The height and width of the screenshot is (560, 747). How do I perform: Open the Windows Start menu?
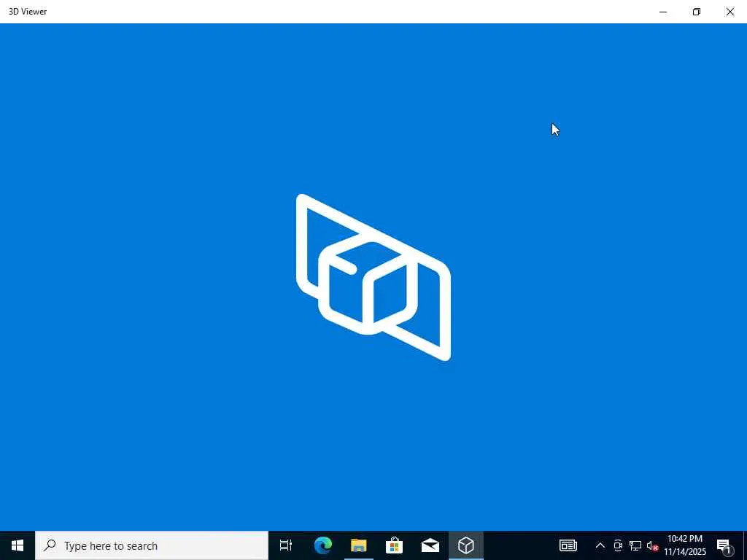pyautogui.click(x=18, y=545)
